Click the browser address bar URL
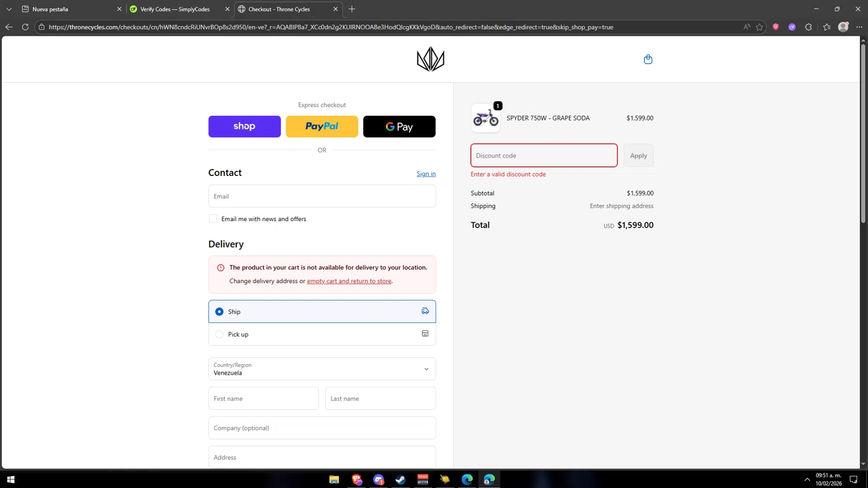 331,27
